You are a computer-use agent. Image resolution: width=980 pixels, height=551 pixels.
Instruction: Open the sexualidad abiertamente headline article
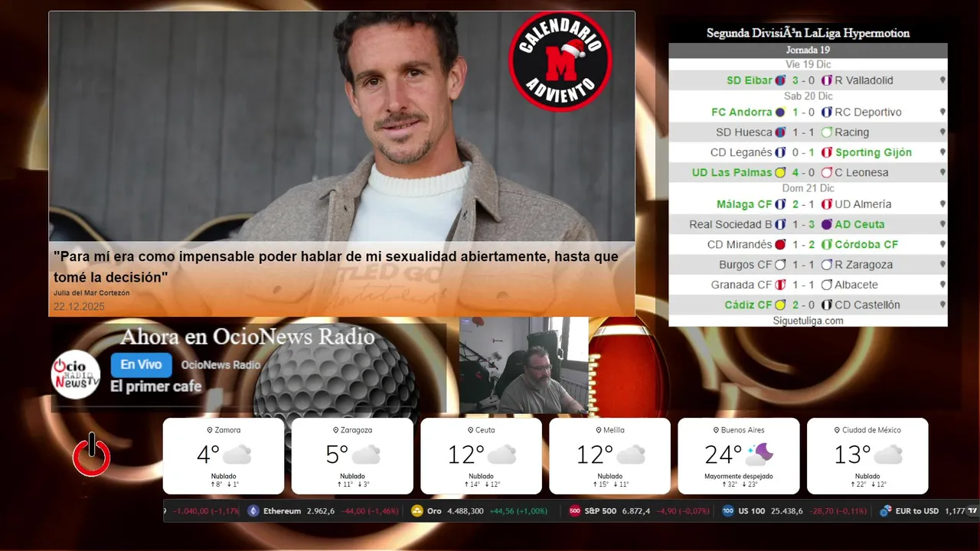[x=335, y=266]
